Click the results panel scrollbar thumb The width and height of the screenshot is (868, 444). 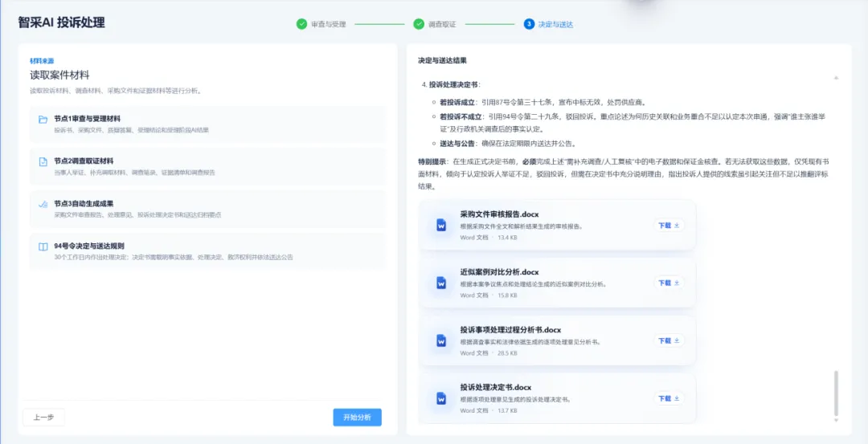[836, 393]
